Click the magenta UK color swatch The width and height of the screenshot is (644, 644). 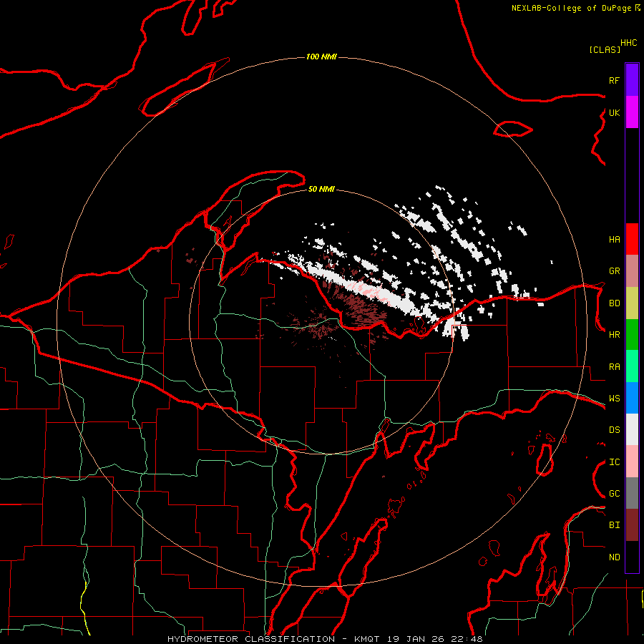(x=632, y=112)
